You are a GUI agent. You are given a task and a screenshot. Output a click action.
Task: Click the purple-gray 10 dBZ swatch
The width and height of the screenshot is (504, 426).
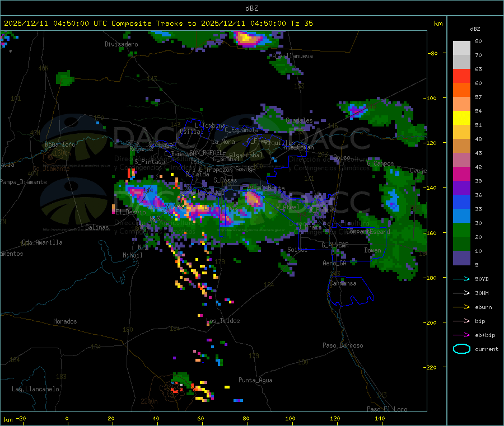click(x=461, y=258)
